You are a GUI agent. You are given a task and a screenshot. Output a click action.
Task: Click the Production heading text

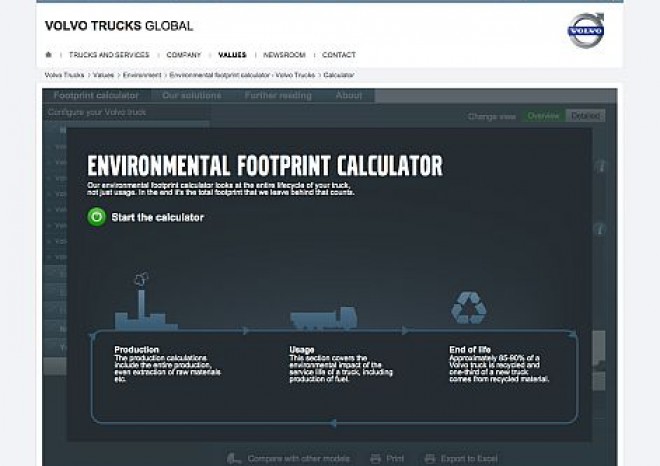pos(136,349)
